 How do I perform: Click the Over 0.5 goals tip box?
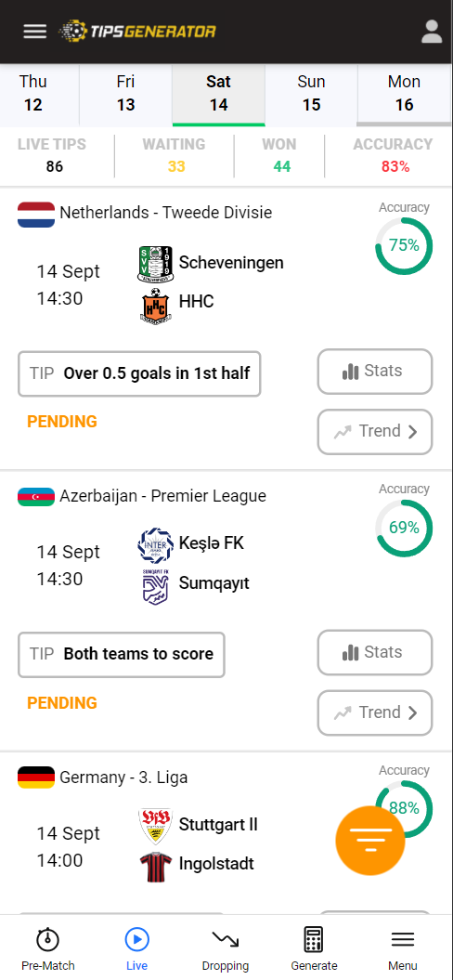pyautogui.click(x=139, y=373)
